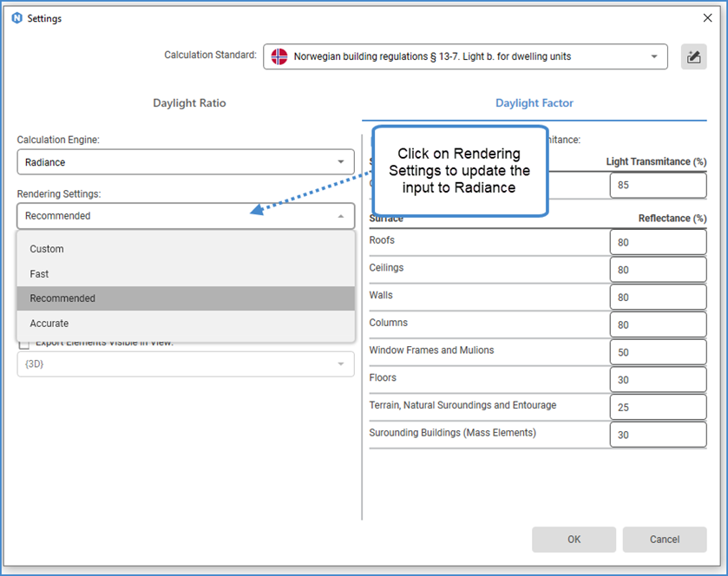Click the Norwegian flag icon

(x=279, y=56)
